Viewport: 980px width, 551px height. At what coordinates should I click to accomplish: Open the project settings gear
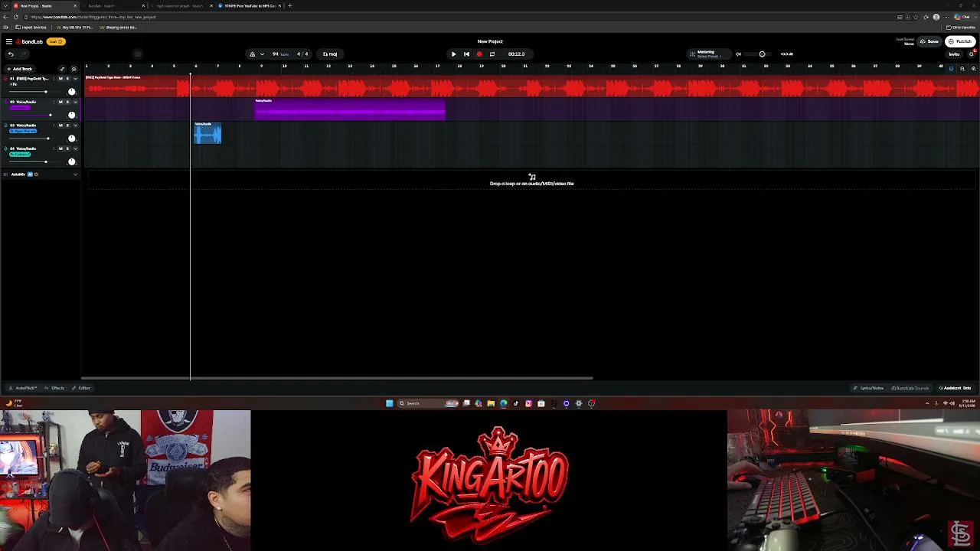pyautogui.click(x=972, y=54)
